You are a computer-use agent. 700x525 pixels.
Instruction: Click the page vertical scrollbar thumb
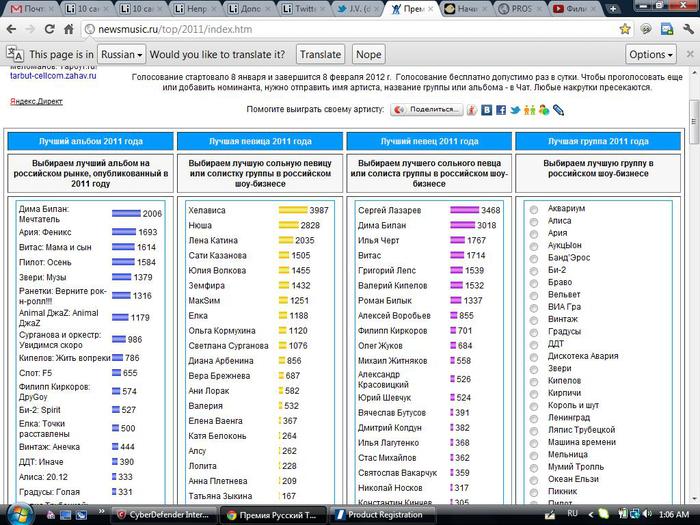(693, 121)
